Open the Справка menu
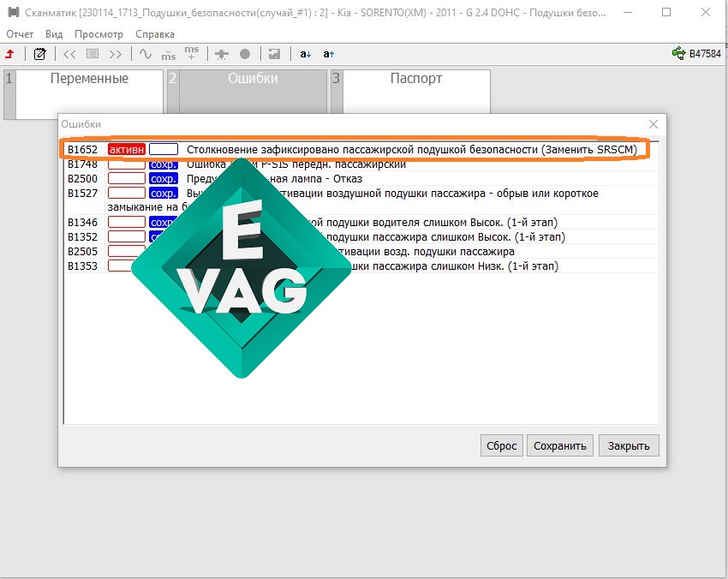Image resolution: width=728 pixels, height=579 pixels. [155, 34]
